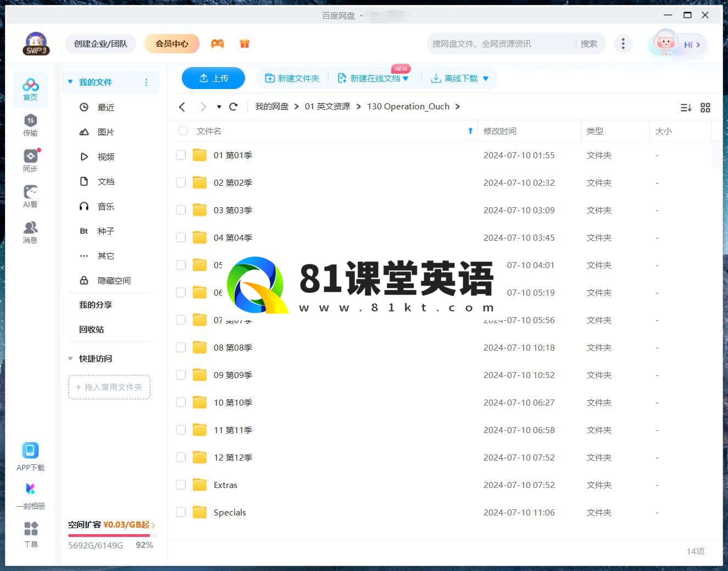Click the search input field
728x571 pixels.
coord(501,43)
